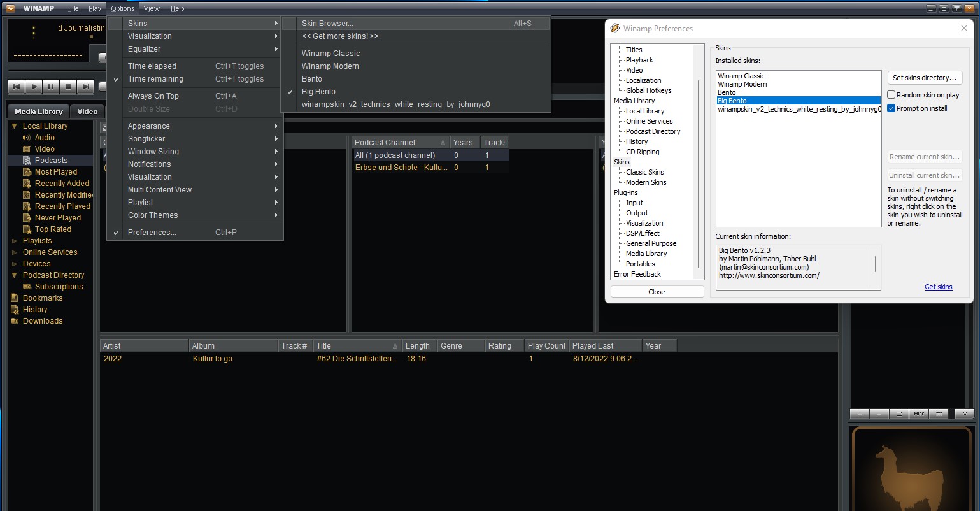Click the playlist remove (−) button
The width and height of the screenshot is (980, 511).
pyautogui.click(x=879, y=414)
